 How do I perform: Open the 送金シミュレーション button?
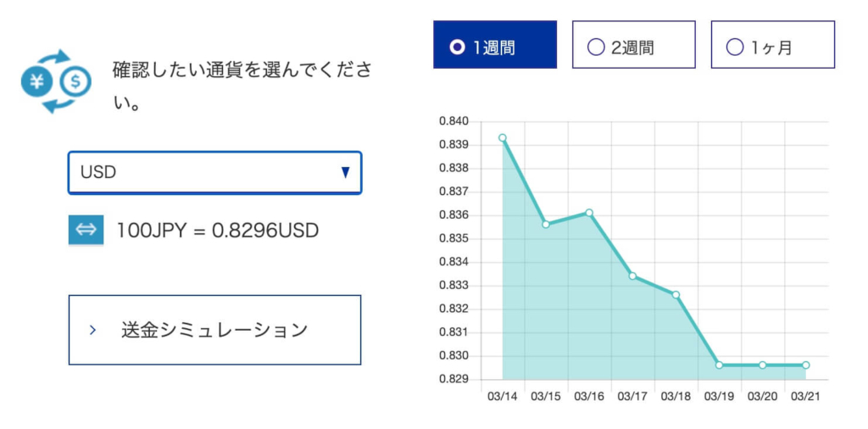(x=214, y=330)
